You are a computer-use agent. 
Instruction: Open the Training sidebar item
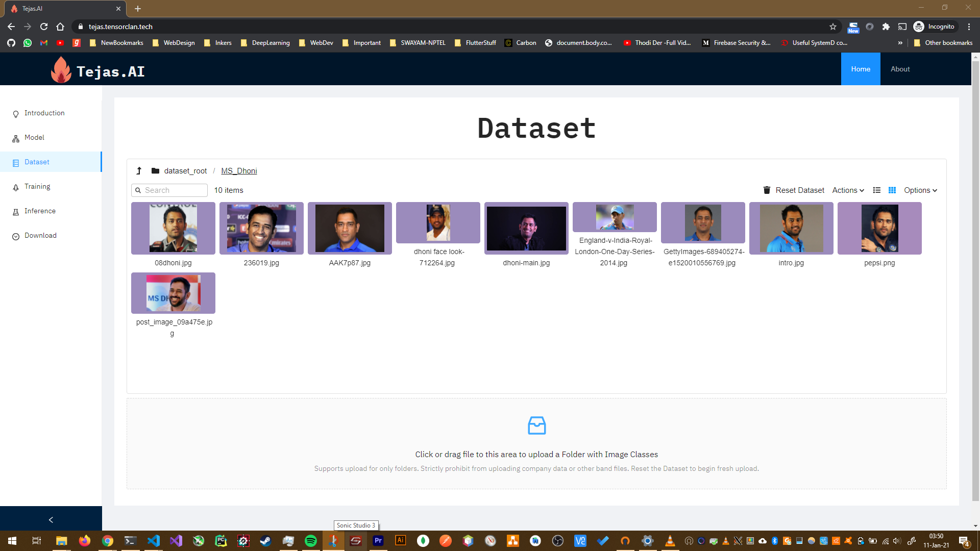coord(37,187)
